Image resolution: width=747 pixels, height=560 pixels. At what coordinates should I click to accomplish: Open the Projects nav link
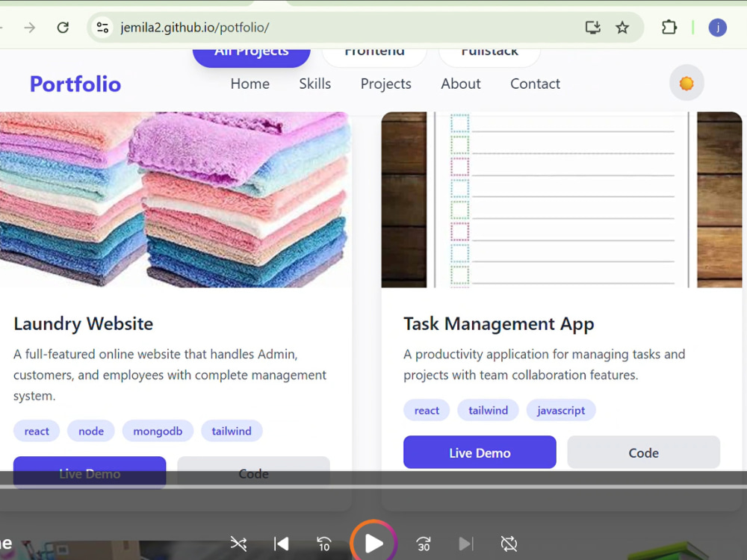pos(386,84)
